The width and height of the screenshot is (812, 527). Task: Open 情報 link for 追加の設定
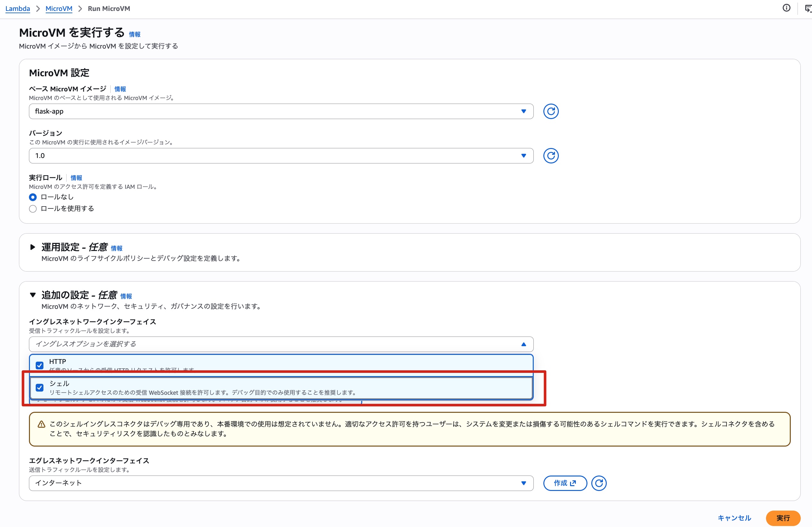click(x=126, y=296)
